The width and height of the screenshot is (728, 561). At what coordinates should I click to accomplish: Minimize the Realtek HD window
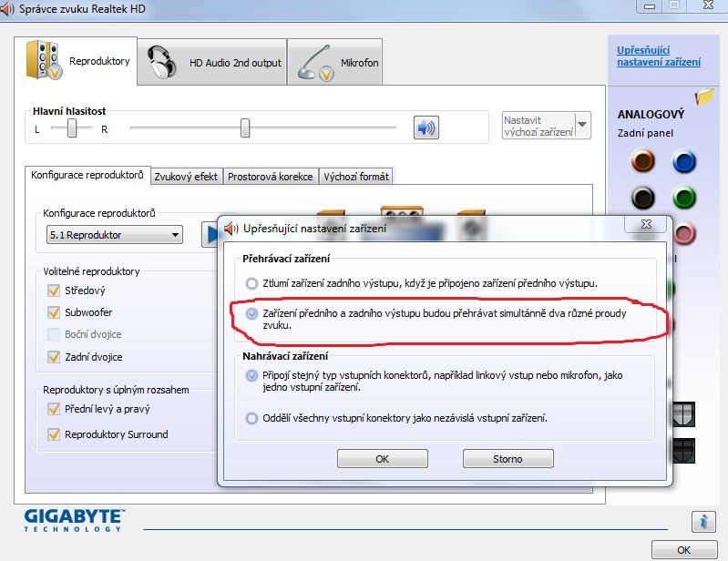click(650, 6)
